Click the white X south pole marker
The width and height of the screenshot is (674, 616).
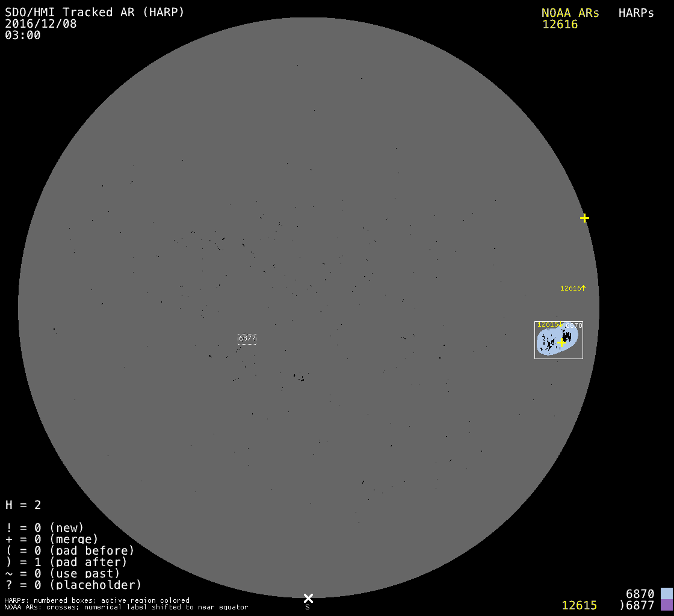click(308, 597)
